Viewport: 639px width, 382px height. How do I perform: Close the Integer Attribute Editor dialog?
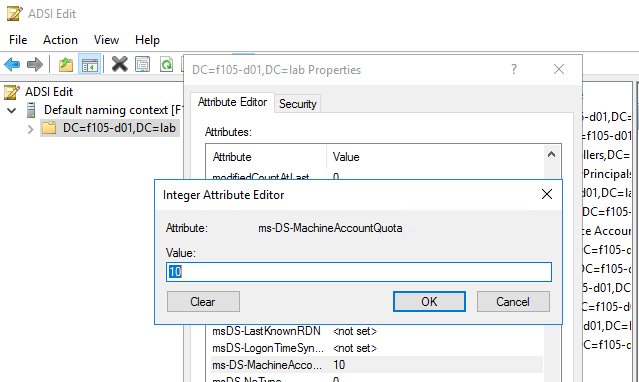pyautogui.click(x=546, y=194)
